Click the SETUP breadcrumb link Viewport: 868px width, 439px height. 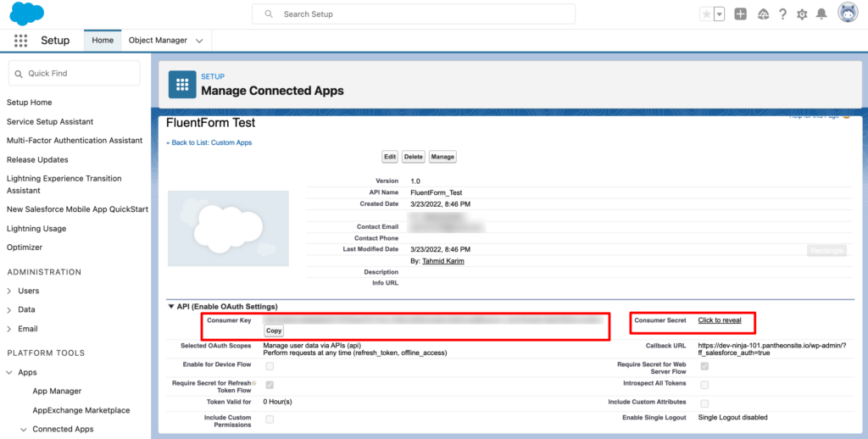(x=213, y=76)
